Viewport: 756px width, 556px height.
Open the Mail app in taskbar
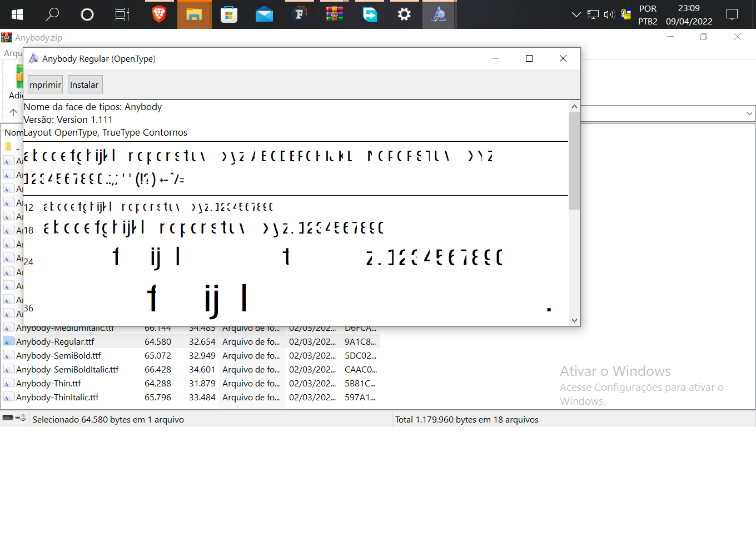(x=264, y=14)
